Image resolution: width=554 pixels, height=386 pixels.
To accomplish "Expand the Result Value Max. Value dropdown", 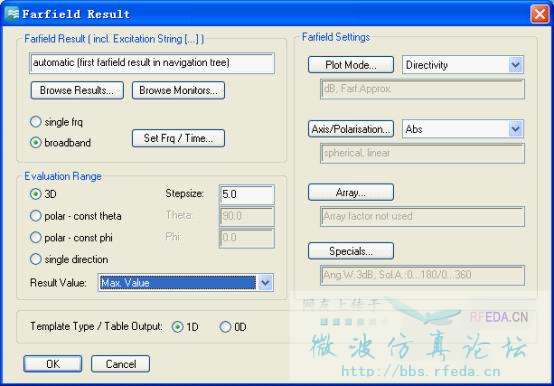I will click(x=265, y=283).
